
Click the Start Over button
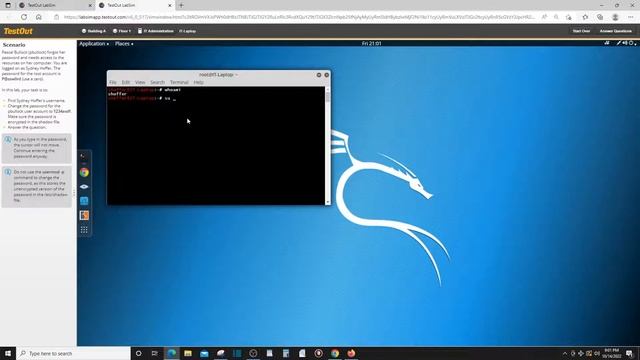coord(581,31)
